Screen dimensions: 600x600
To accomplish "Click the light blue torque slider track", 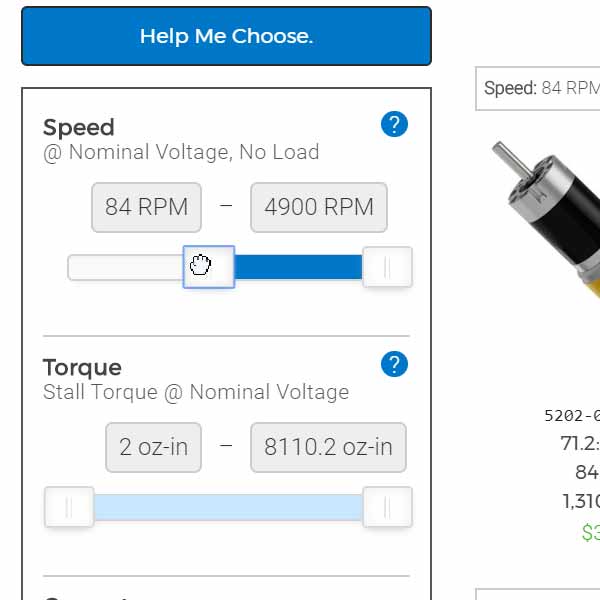I will click(228, 507).
